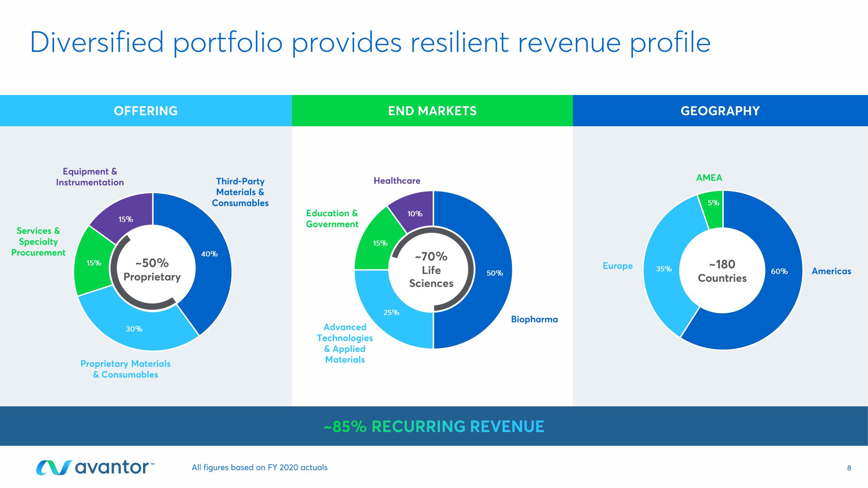The height and width of the screenshot is (488, 868).
Task: Click the 'Education & Government' label
Action: point(332,219)
